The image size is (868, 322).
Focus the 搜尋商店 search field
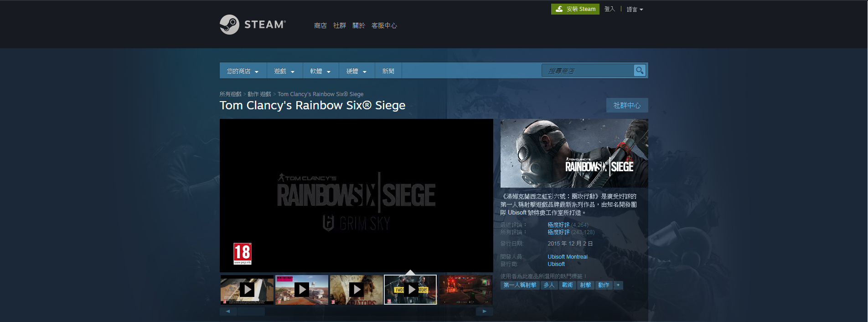tap(587, 71)
